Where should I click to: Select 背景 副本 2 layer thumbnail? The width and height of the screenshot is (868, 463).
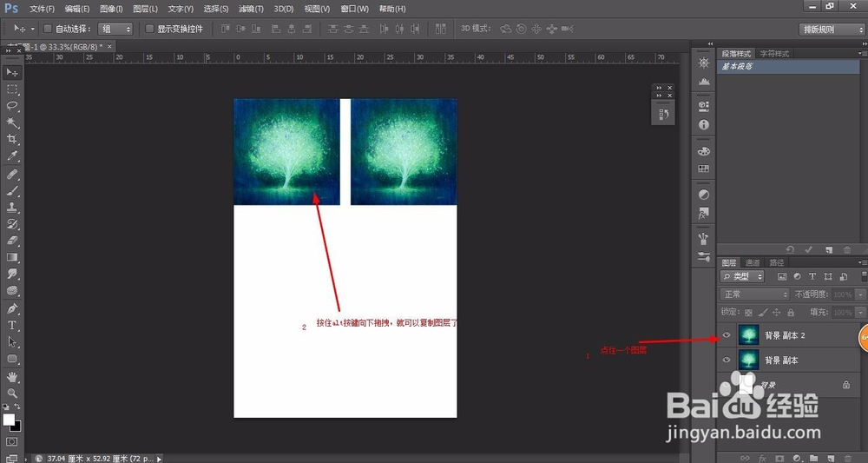coord(748,335)
